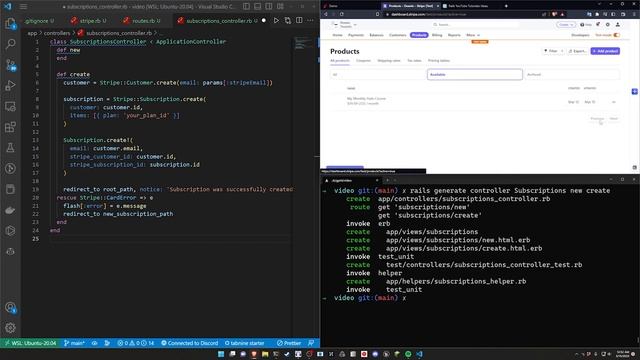
Task: Toggle bottom panel layout icon
Action: 258,7
